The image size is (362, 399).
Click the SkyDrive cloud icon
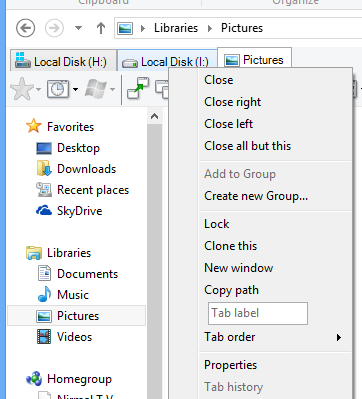point(44,211)
